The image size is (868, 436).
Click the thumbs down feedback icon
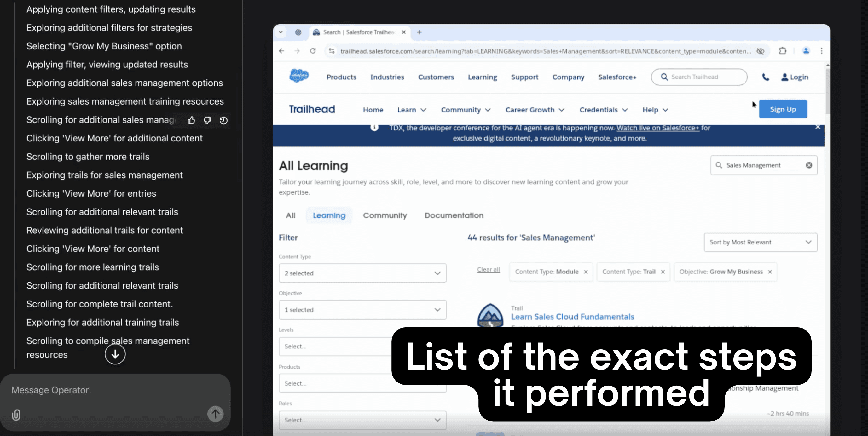coord(208,120)
